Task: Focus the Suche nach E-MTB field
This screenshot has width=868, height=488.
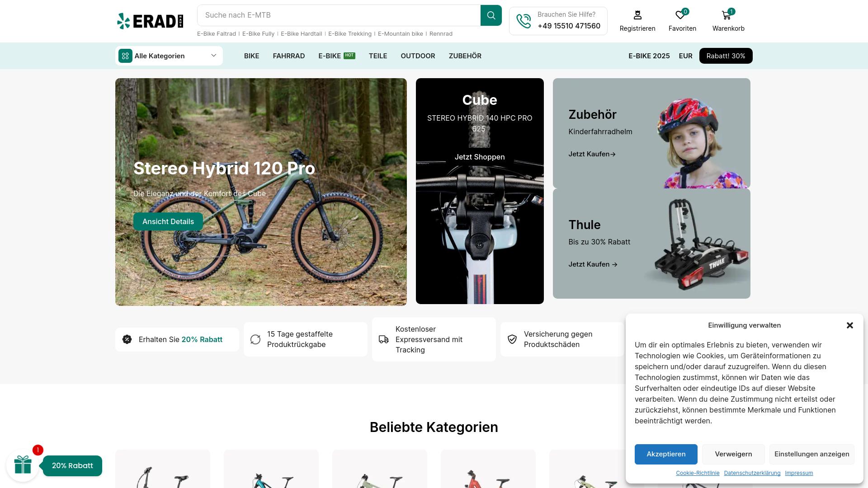Action: tap(339, 15)
